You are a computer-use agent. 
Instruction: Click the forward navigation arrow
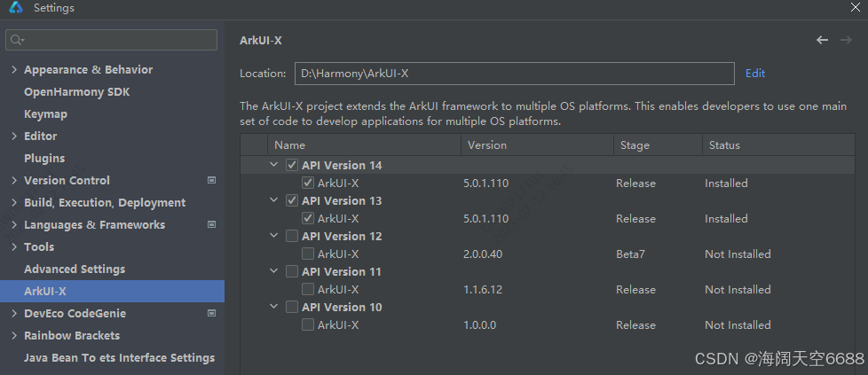[846, 40]
